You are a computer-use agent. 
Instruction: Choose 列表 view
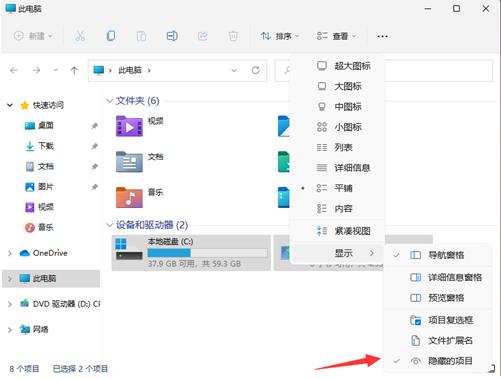click(337, 147)
